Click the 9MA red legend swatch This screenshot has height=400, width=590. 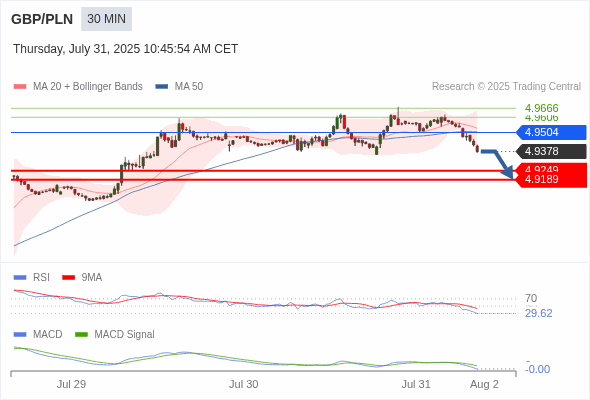click(68, 278)
